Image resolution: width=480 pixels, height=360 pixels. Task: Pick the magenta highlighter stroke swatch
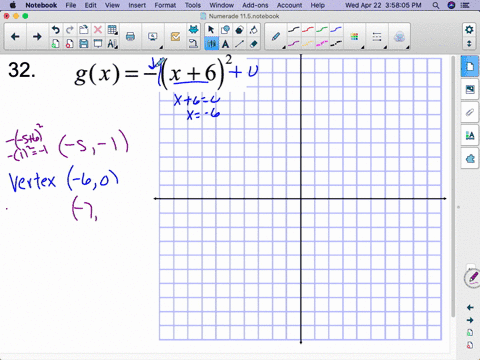[x=322, y=44]
